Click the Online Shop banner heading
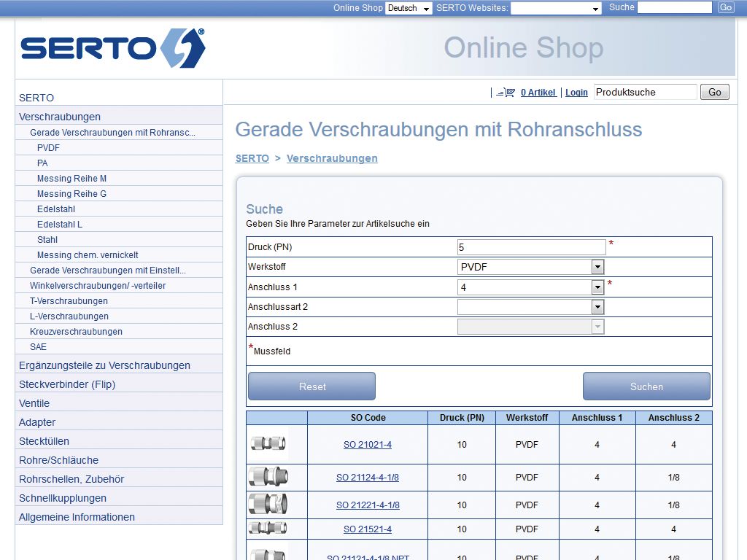Screen dimensions: 747x560 click(x=524, y=47)
